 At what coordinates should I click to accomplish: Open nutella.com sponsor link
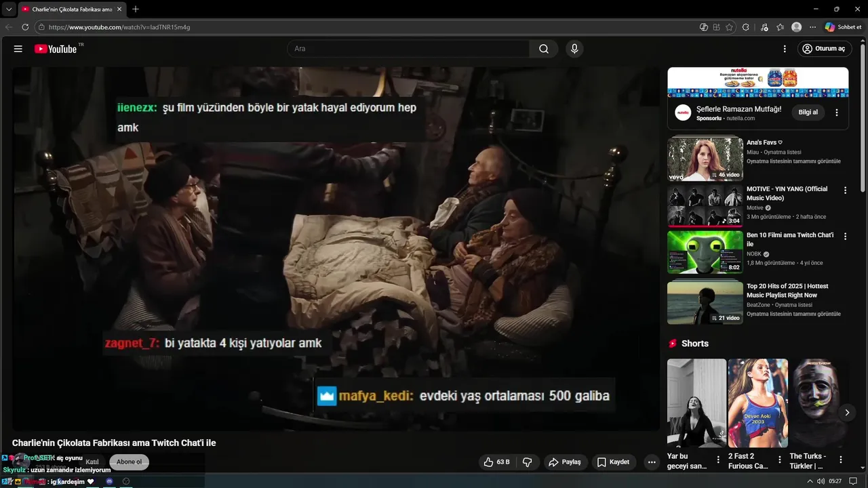click(x=740, y=118)
